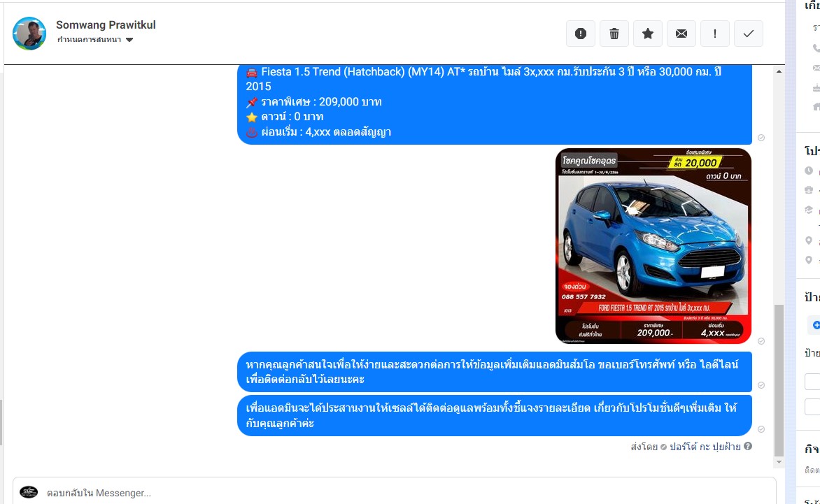Click Somwang Prawitkul's profile picture

coord(29,33)
